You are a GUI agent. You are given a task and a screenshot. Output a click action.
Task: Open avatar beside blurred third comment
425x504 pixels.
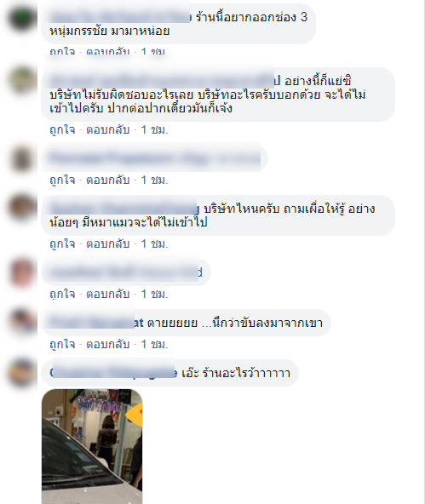tap(22, 158)
